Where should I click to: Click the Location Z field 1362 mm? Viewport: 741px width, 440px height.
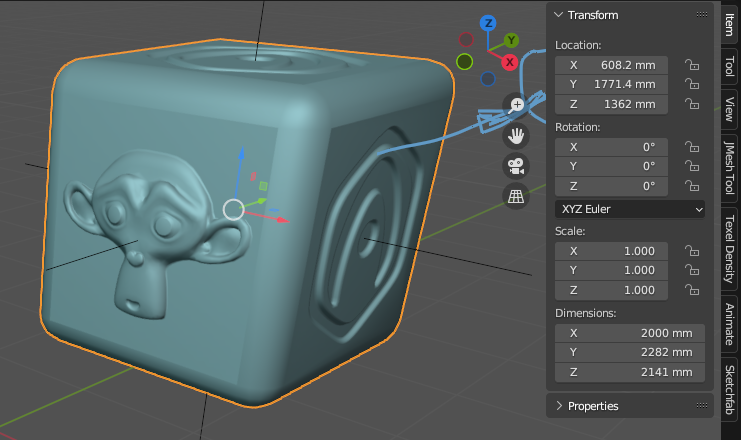[x=611, y=104]
